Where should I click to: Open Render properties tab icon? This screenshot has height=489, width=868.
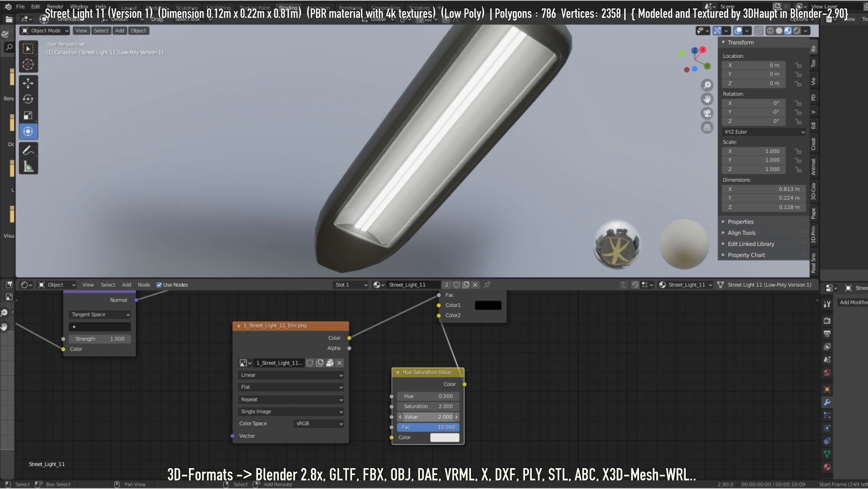tap(827, 321)
